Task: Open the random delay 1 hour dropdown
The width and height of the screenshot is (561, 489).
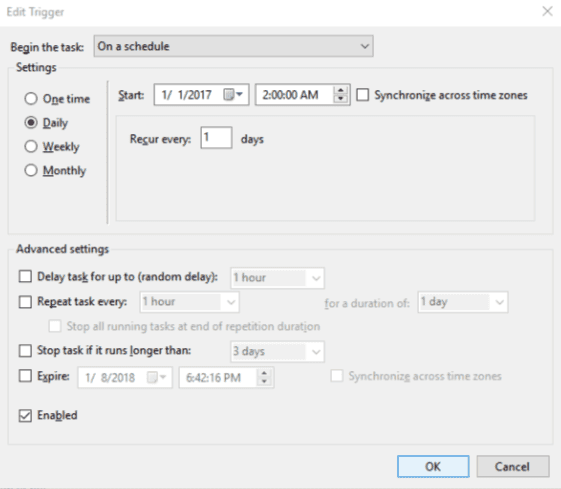Action: pos(277,278)
